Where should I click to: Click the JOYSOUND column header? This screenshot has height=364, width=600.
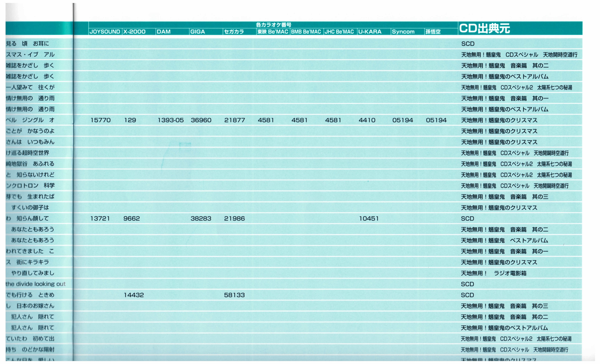pyautogui.click(x=105, y=32)
